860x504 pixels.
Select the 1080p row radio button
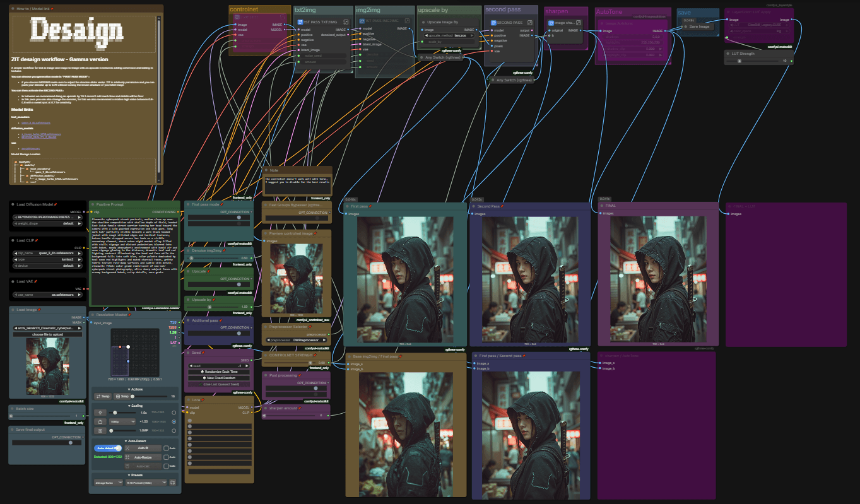(174, 421)
